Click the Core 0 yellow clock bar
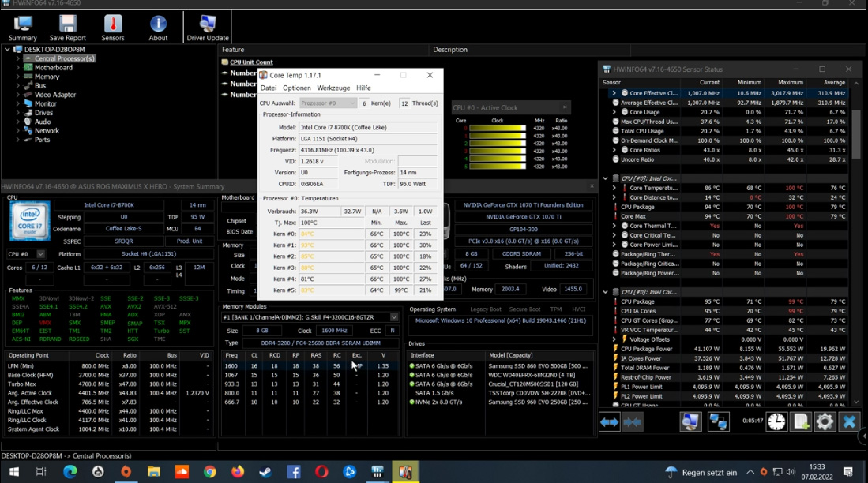The height and width of the screenshot is (483, 868). pos(497,129)
